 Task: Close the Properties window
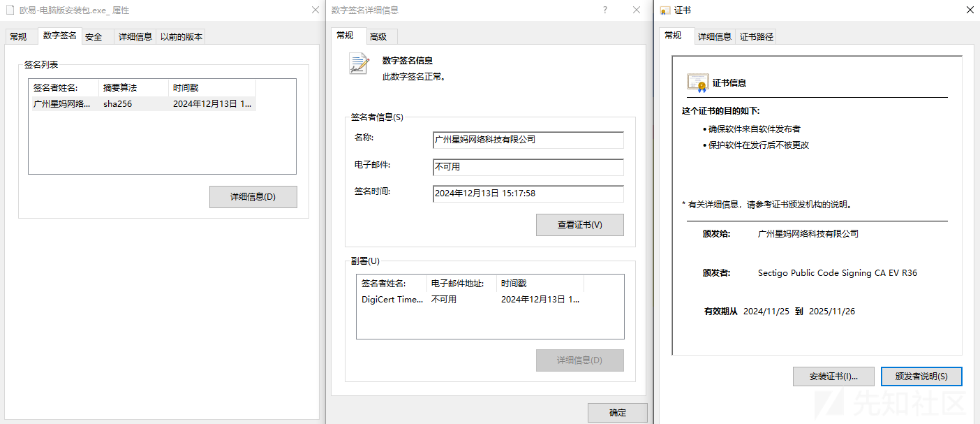(315, 10)
